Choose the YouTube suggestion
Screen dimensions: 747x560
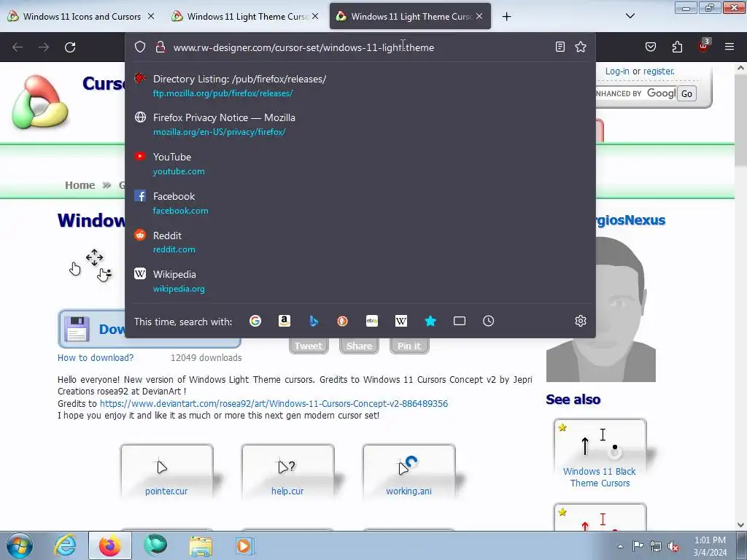point(360,164)
